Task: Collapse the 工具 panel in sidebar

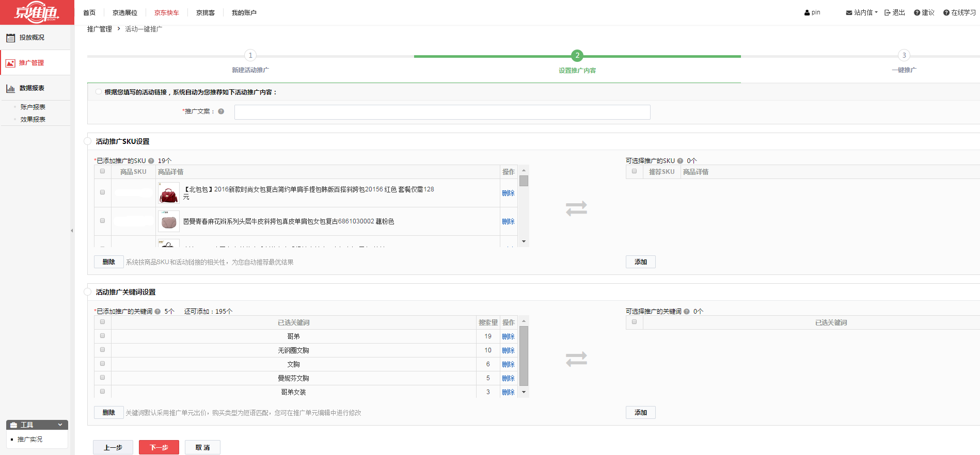Action: point(60,425)
